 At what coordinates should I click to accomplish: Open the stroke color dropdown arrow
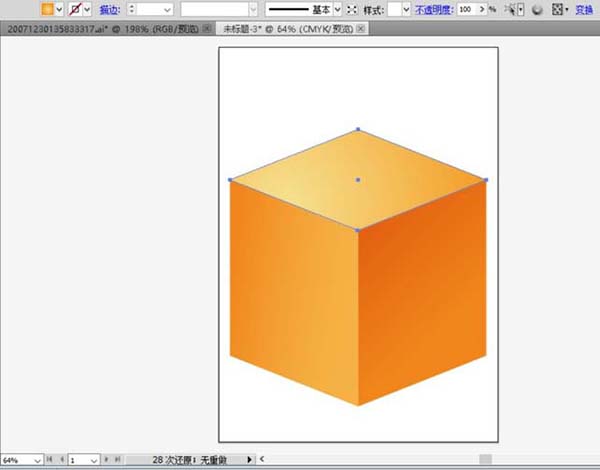pos(87,9)
